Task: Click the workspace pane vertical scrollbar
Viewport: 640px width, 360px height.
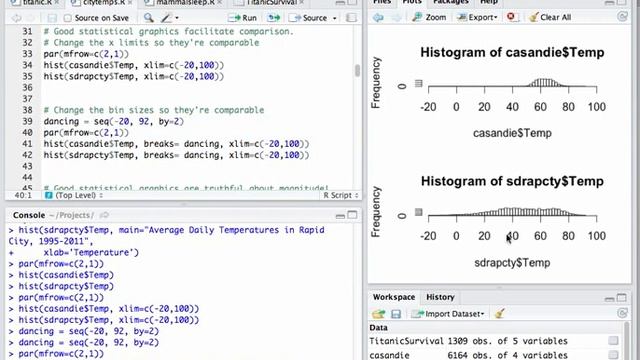Action: click(627, 341)
